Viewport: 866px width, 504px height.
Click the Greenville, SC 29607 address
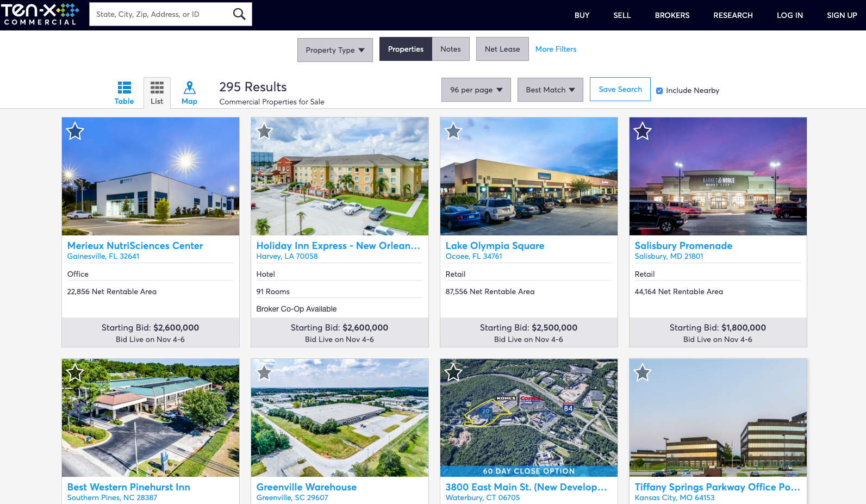pyautogui.click(x=292, y=498)
